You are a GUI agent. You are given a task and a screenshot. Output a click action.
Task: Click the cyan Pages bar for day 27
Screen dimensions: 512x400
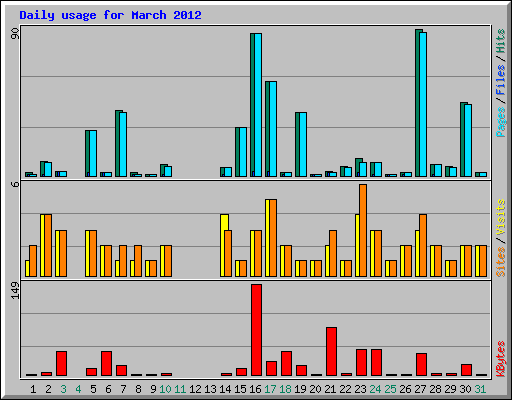(x=423, y=105)
